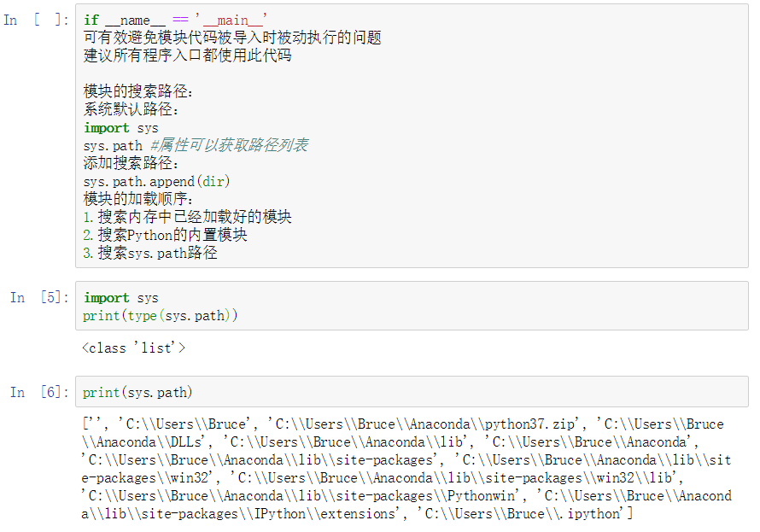The width and height of the screenshot is (760, 532).
Task: Focus the print(sys.path) code cell
Action: (x=137, y=393)
